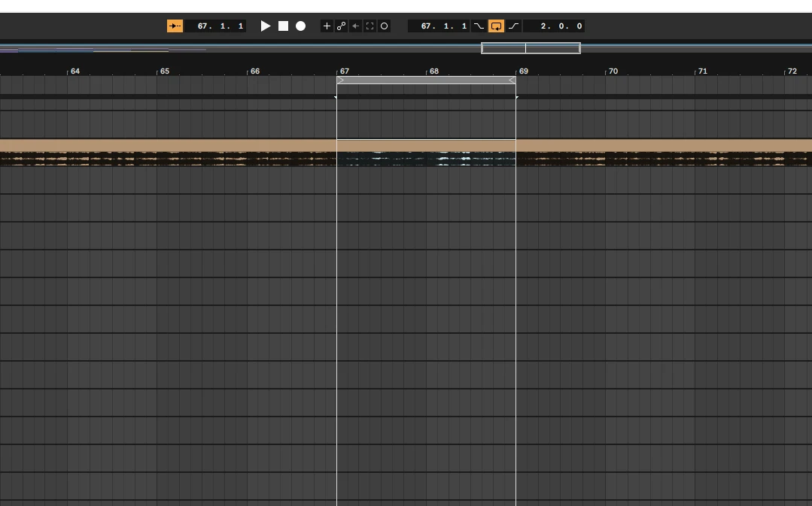Click the loop brace in the ruler
Image resolution: width=812 pixels, height=506 pixels.
(426, 80)
